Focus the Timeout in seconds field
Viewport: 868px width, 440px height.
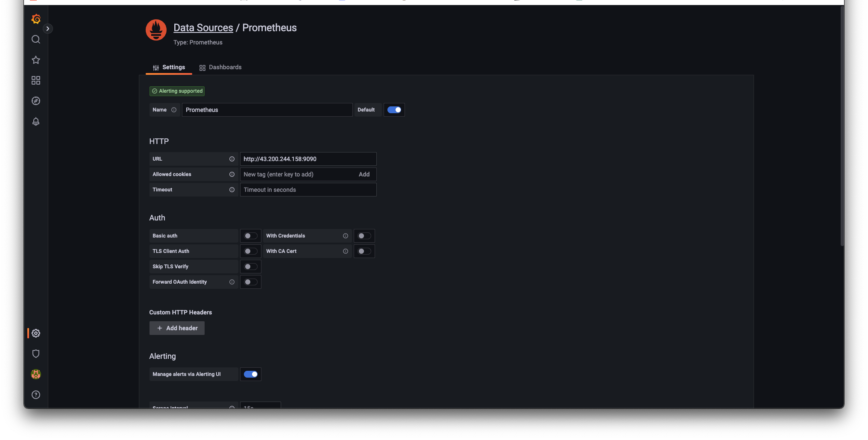pyautogui.click(x=308, y=190)
